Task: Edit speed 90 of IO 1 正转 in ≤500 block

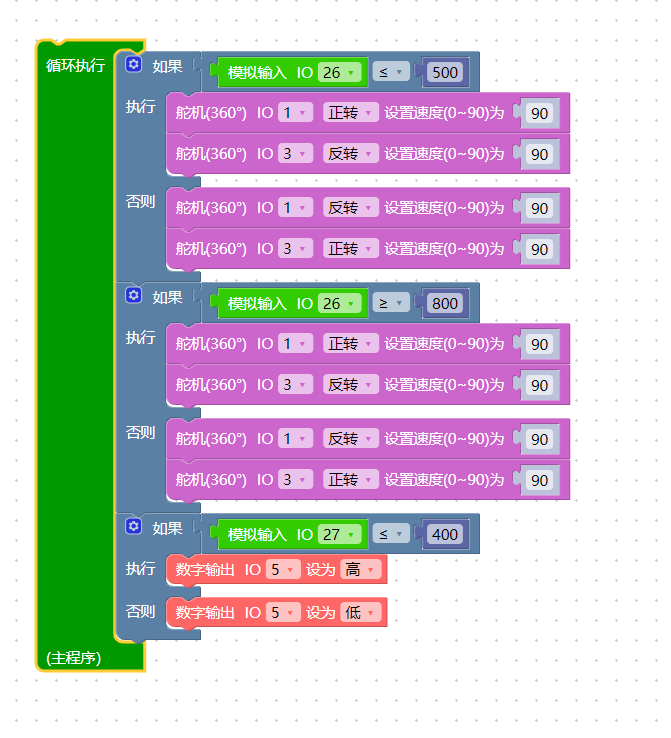Action: point(540,113)
